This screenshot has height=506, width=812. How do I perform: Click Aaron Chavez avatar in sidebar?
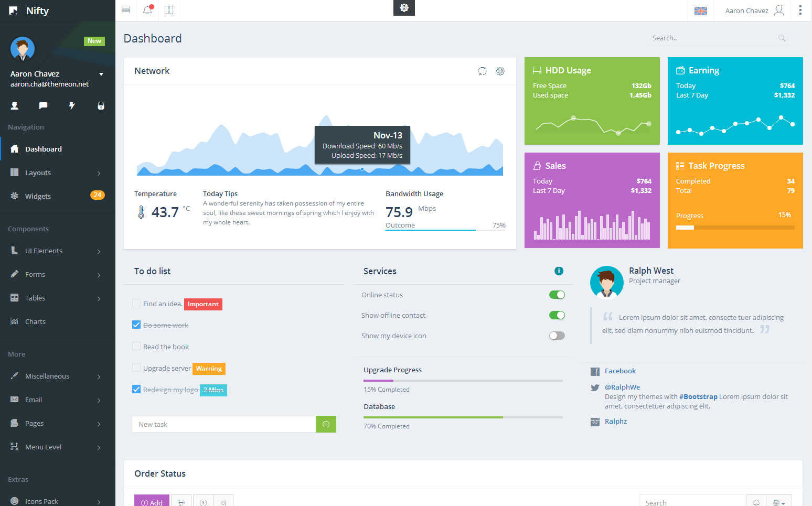23,49
